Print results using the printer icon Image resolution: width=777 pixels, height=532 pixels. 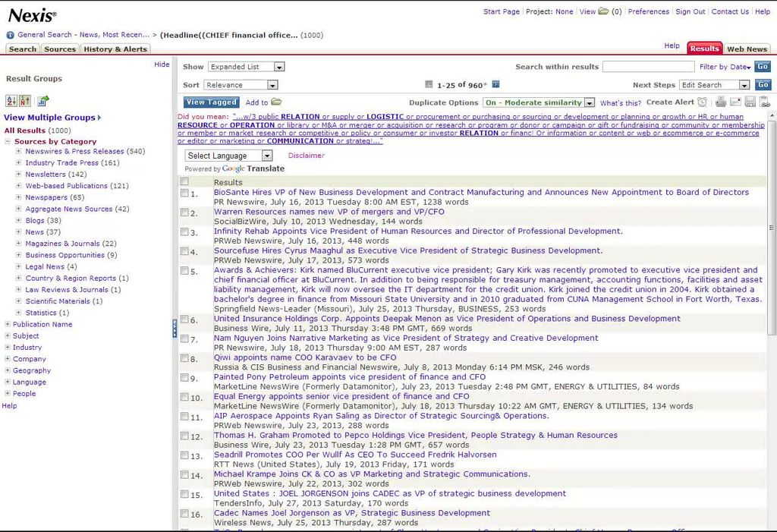721,102
